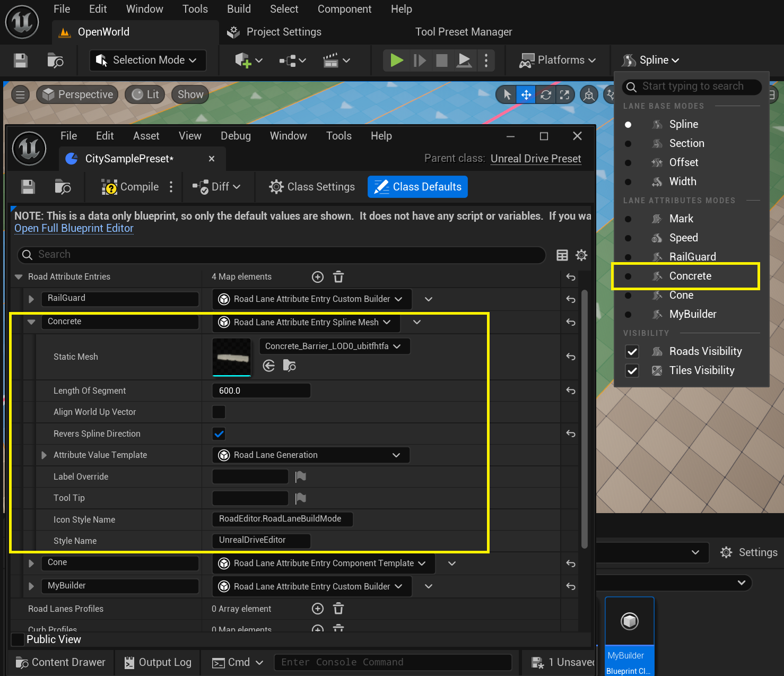Open the Compile options three-dot menu
784x676 pixels.
[171, 187]
